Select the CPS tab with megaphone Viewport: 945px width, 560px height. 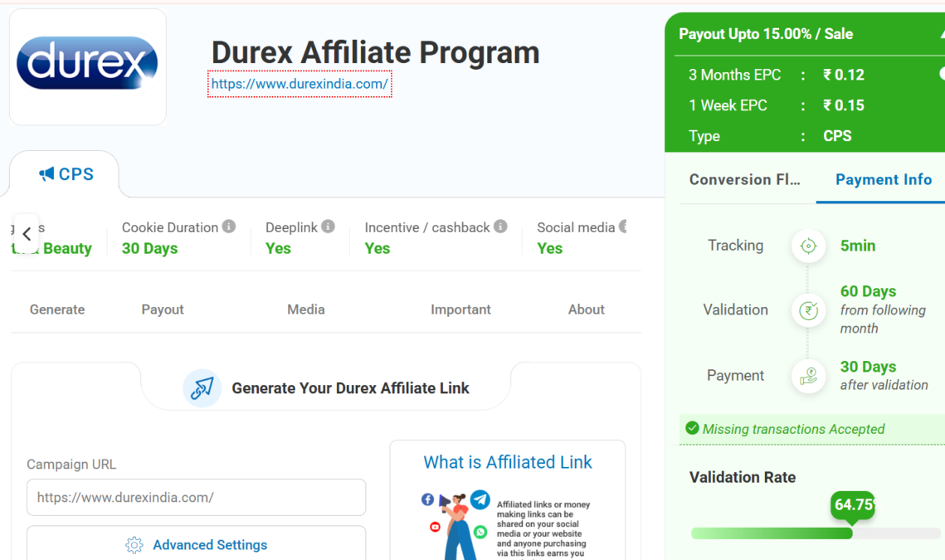(66, 174)
